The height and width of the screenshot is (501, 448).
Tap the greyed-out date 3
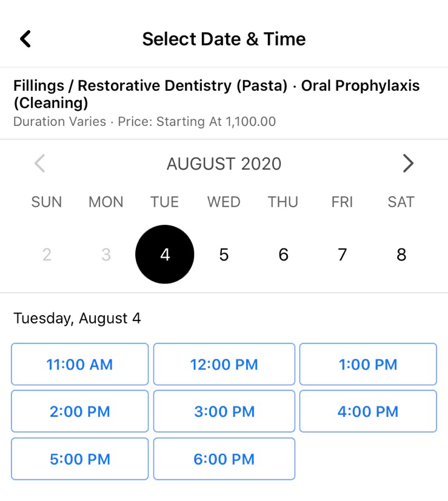(x=106, y=255)
